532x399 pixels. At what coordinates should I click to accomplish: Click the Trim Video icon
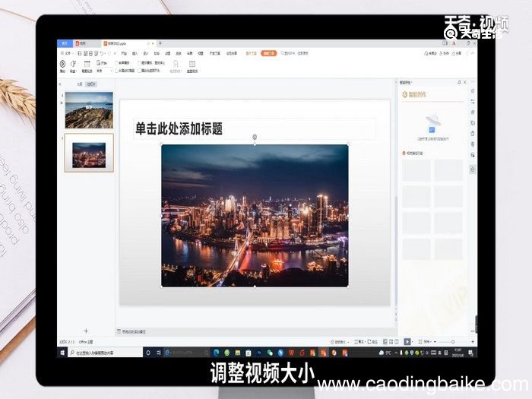coord(87,64)
